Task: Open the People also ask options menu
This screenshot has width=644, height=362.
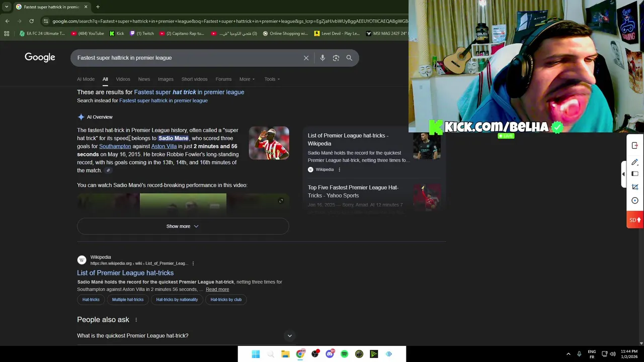Action: coord(136,320)
